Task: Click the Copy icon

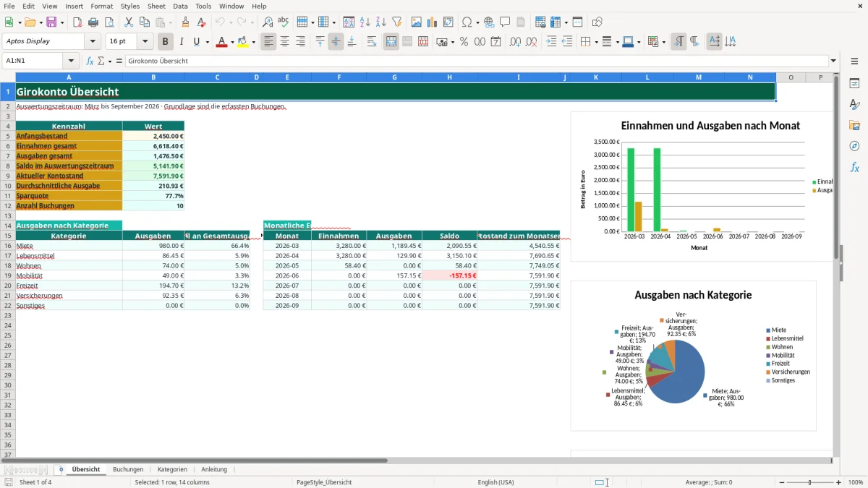Action: pyautogui.click(x=145, y=22)
